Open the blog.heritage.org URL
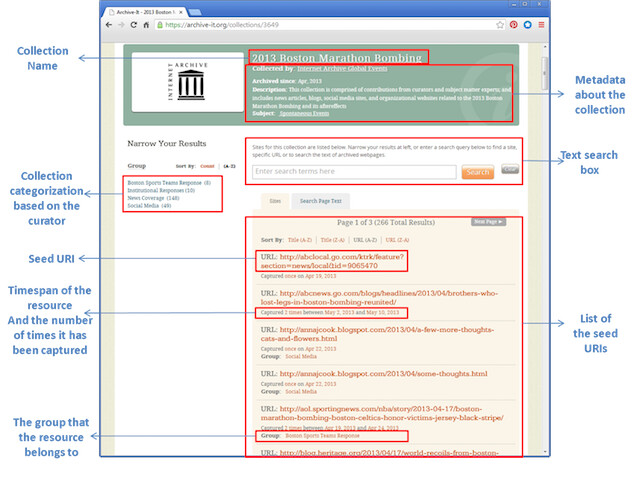The height and width of the screenshot is (480, 637). (389, 452)
